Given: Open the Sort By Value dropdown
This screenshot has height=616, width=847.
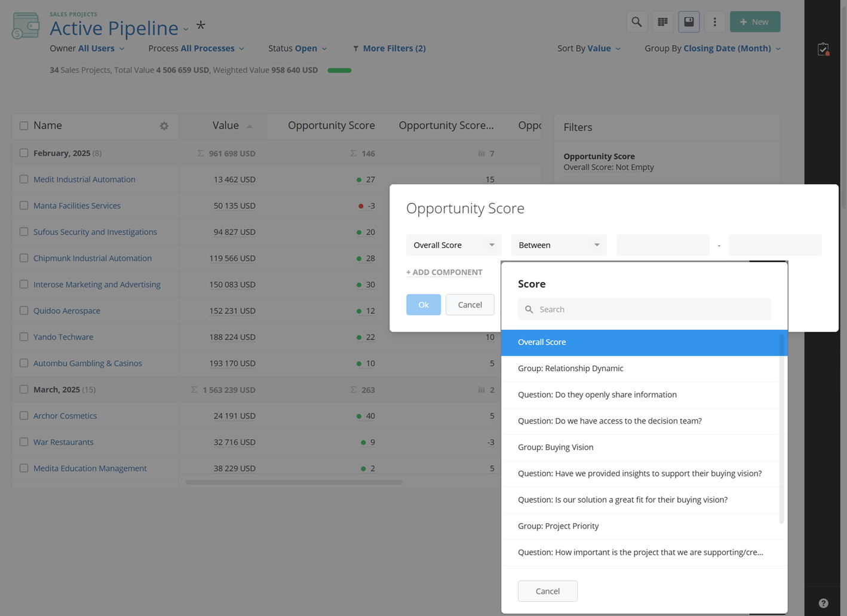Looking at the screenshot, I should pyautogui.click(x=589, y=48).
